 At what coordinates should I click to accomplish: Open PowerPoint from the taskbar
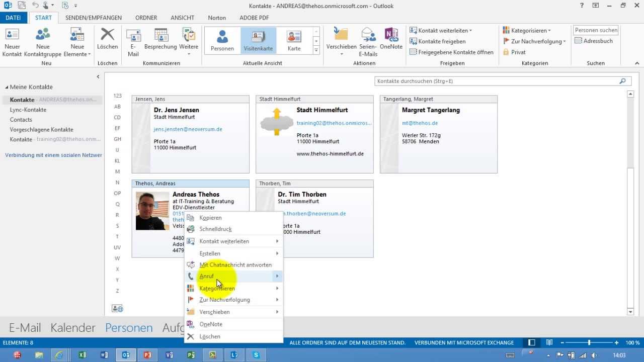pos(147,355)
